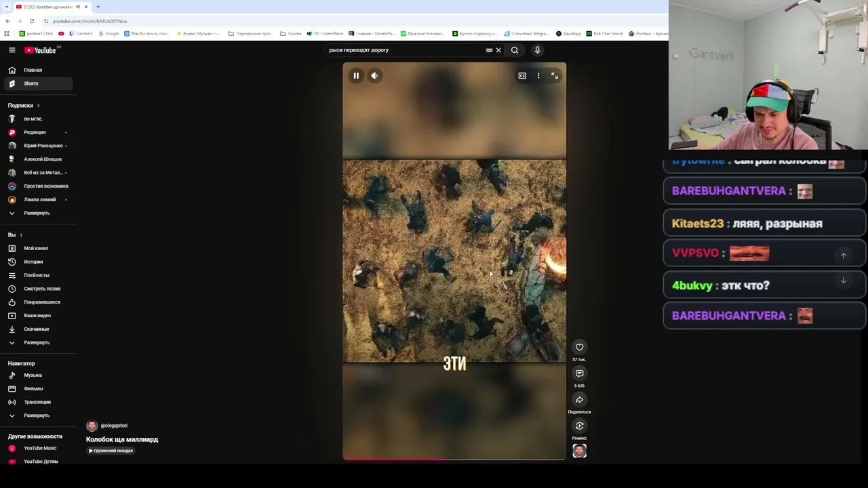
Task: Open Трансляции live streams
Action: coord(37,402)
